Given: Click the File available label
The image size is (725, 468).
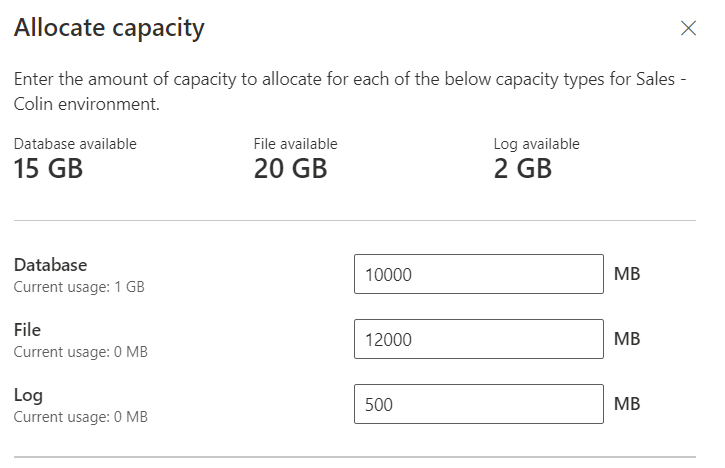Looking at the screenshot, I should tap(295, 144).
